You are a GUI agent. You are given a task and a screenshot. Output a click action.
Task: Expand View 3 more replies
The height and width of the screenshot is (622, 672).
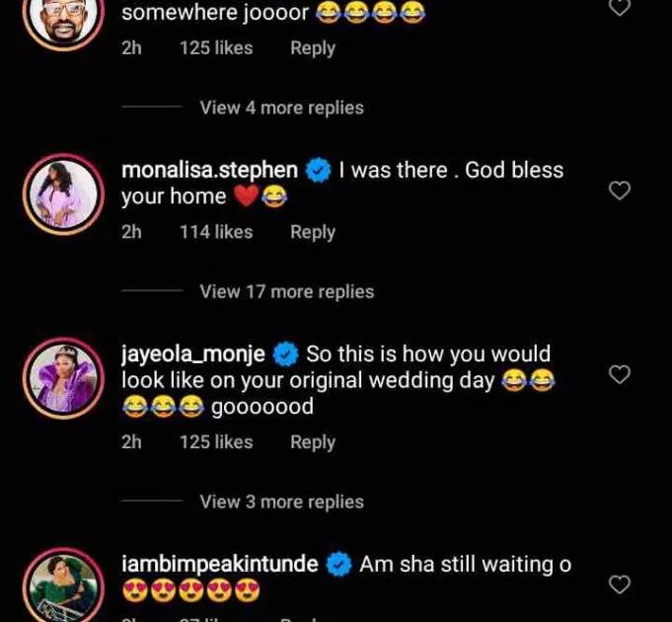(x=281, y=502)
